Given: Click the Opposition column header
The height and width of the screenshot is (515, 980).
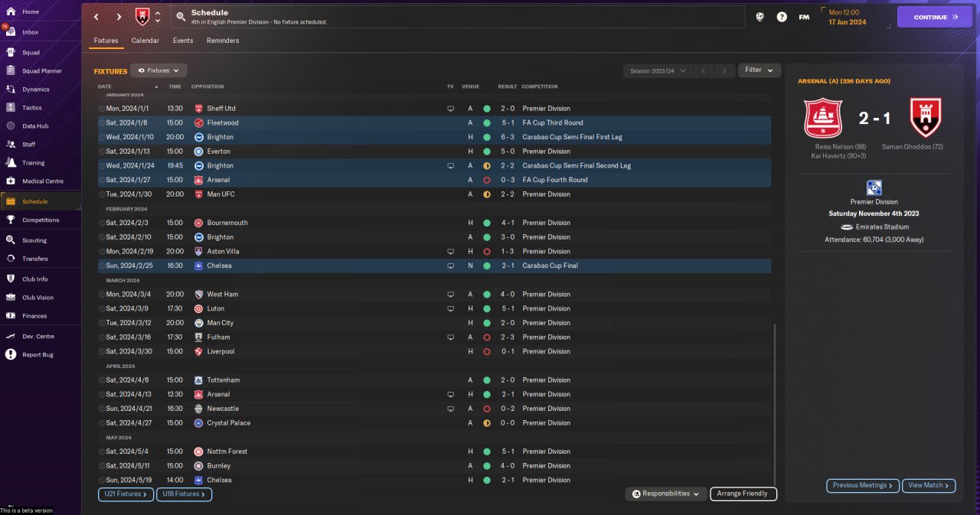Looking at the screenshot, I should [x=207, y=86].
